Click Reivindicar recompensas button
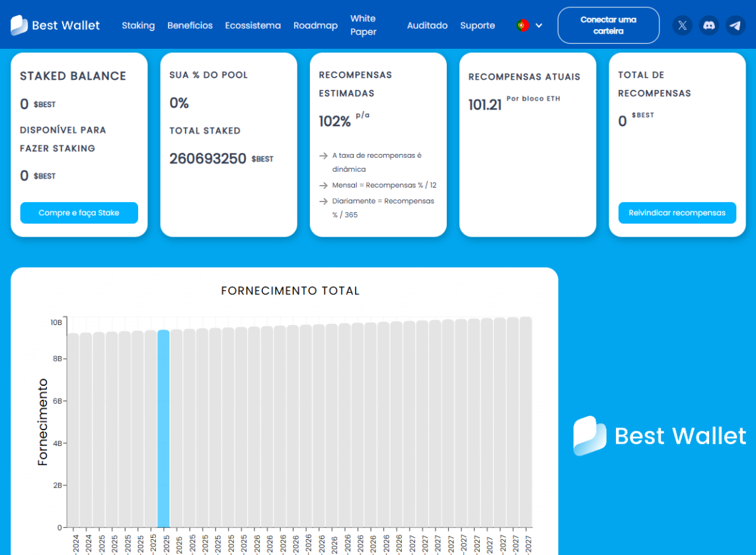 [x=677, y=213]
